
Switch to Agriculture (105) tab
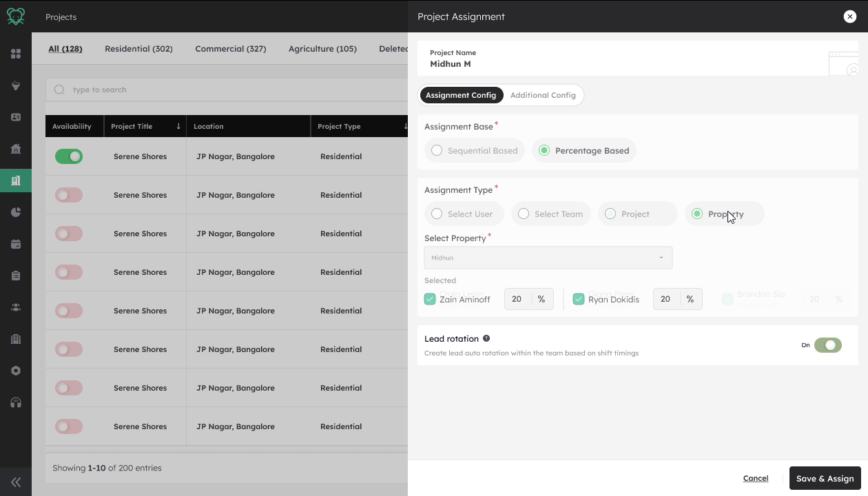[x=322, y=49]
